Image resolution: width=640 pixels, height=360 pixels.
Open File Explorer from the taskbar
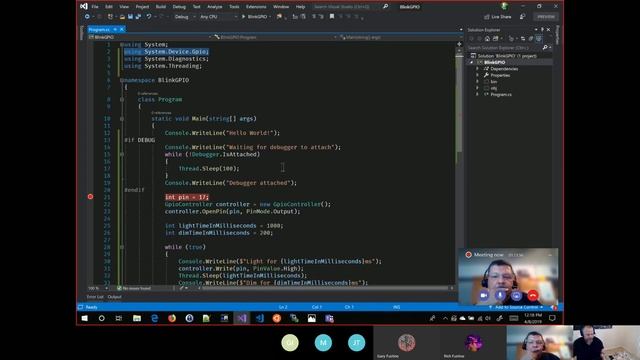pos(137,318)
